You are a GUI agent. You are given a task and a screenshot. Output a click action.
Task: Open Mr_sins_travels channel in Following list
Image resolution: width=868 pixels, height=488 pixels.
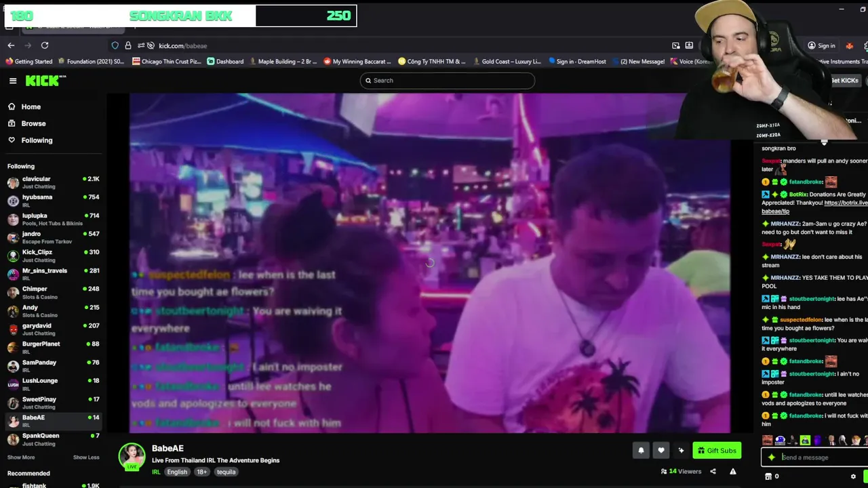[53, 274]
